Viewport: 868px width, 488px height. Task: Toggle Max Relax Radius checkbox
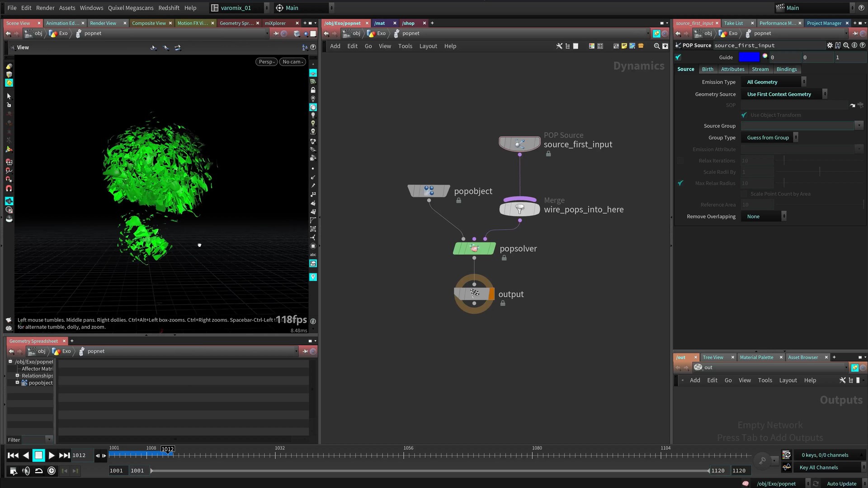click(680, 183)
